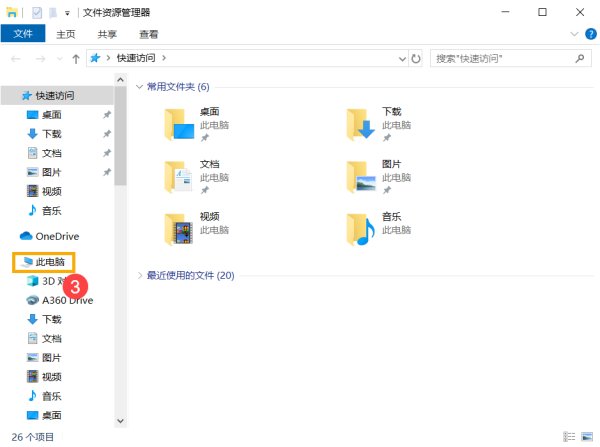600x447 pixels.
Task: Select 音乐 under quick access in sidebar
Action: pos(52,210)
